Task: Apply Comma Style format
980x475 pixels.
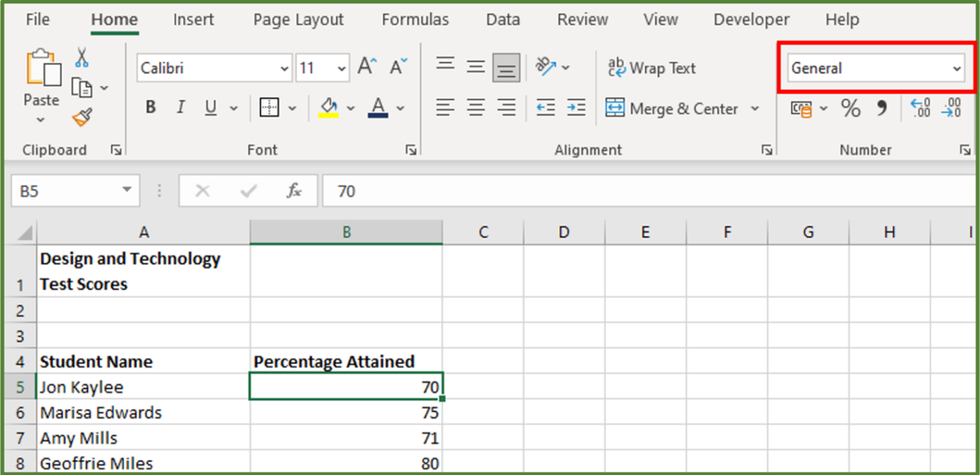Action: 881,108
